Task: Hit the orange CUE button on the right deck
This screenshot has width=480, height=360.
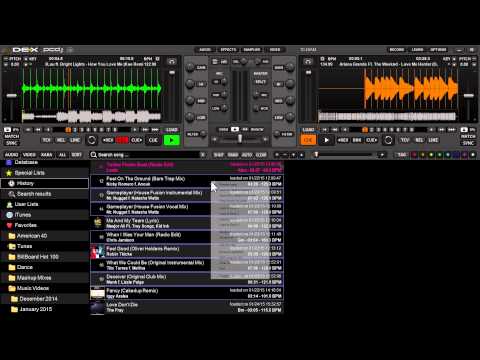Action: [308, 140]
